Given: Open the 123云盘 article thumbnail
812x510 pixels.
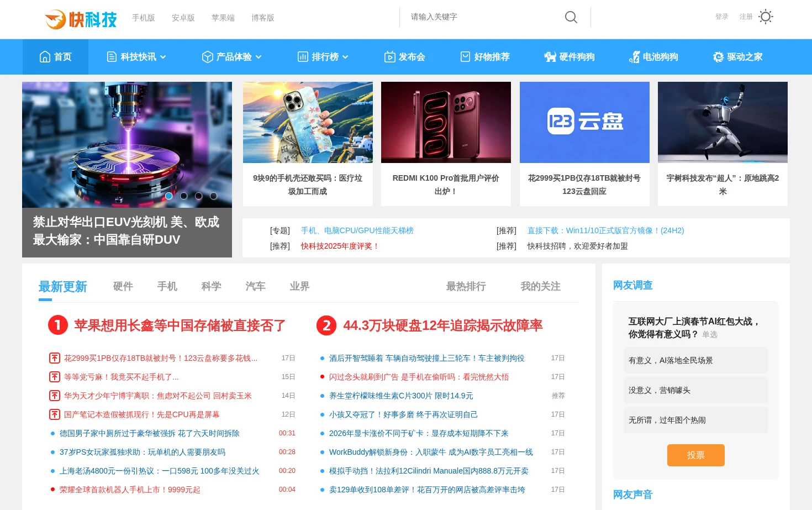Looking at the screenshot, I should [584, 122].
